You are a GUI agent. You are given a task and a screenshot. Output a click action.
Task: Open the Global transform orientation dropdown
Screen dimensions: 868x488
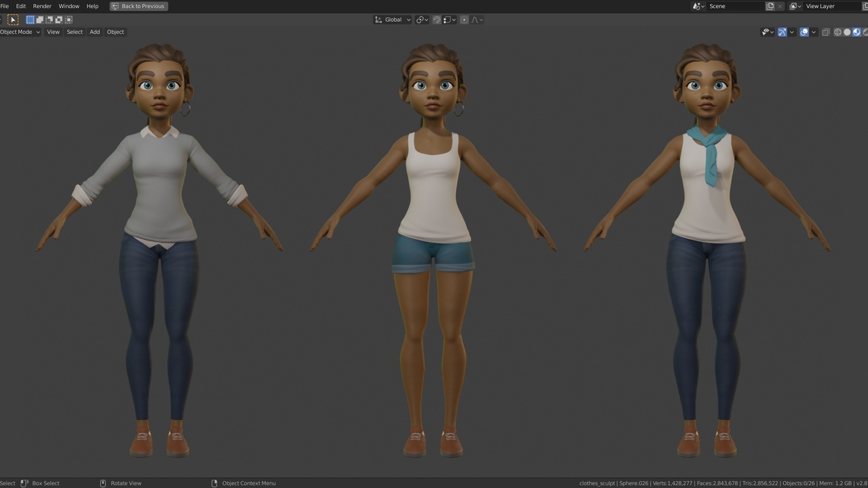393,20
